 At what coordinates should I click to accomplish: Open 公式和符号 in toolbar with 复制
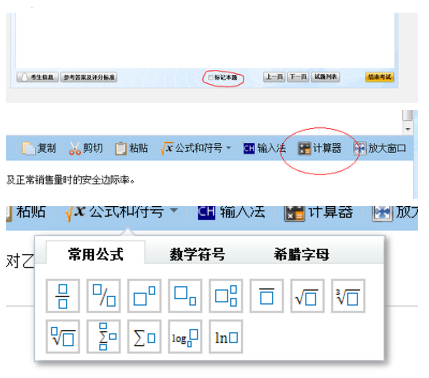point(195,148)
